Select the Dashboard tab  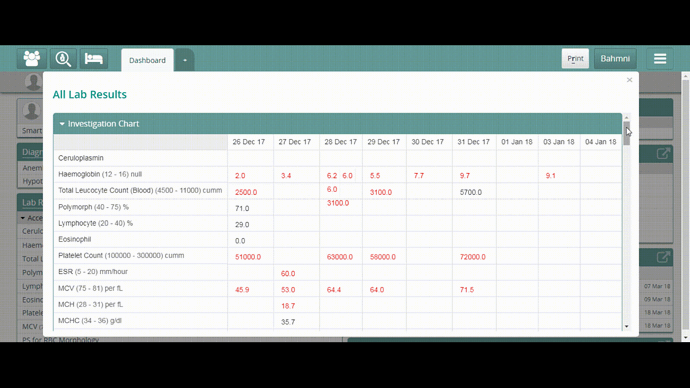pos(147,60)
